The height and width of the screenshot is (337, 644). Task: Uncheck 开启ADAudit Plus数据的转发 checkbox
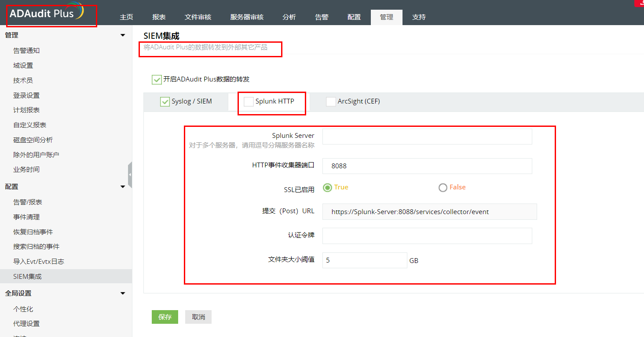click(x=157, y=79)
